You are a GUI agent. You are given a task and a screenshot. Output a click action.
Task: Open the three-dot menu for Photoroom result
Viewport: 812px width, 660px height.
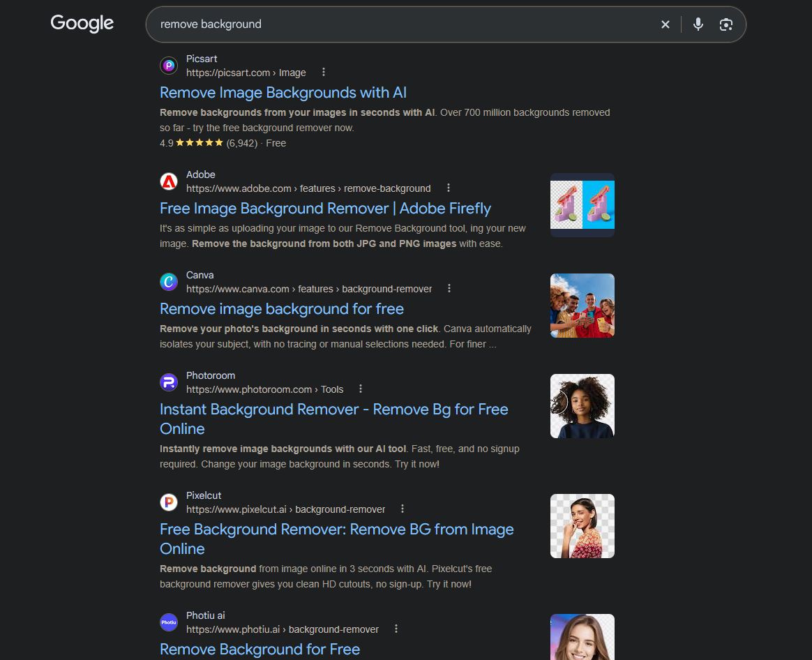tap(361, 389)
